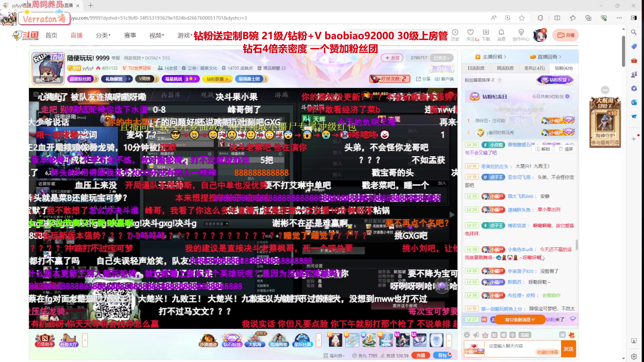Click the red paint-splash effects icon
Image resolution: width=644 pixels, height=362 pixels.
572,335
